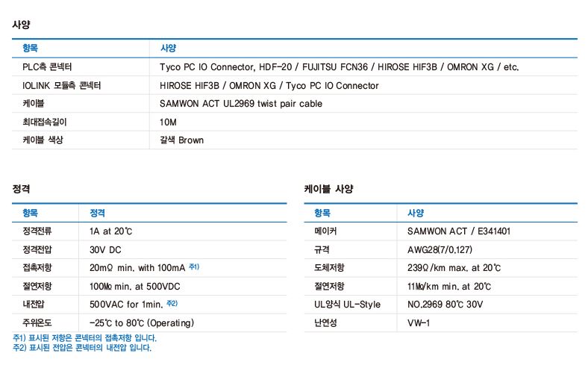The height and width of the screenshot is (374, 588).
Task: Select '절연저항' label in the 케이블 사양 table
Action: tap(329, 286)
